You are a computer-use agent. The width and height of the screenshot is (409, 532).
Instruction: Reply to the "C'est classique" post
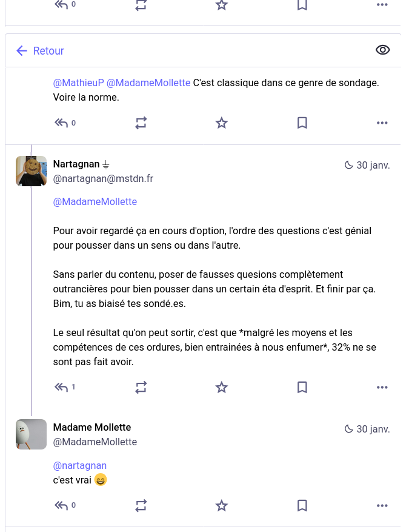click(x=61, y=123)
